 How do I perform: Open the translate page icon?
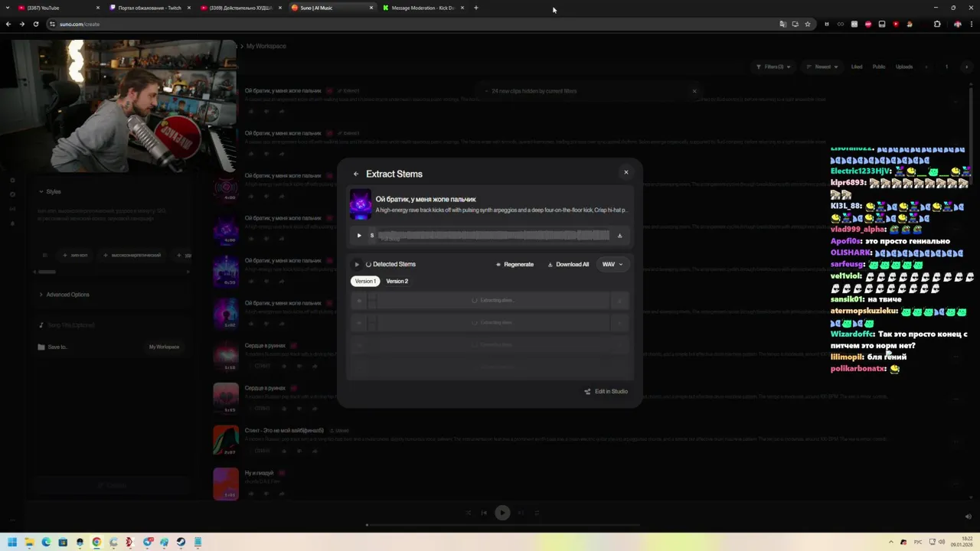pos(782,24)
